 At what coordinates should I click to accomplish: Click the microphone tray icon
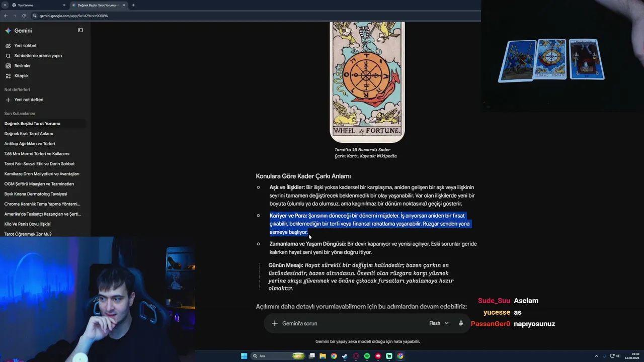pyautogui.click(x=605, y=356)
